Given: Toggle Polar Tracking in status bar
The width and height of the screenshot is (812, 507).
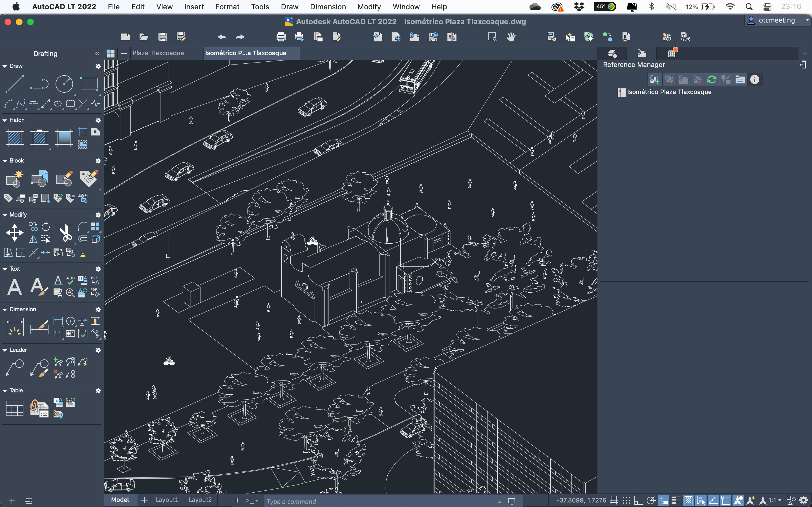Looking at the screenshot, I should (x=651, y=501).
